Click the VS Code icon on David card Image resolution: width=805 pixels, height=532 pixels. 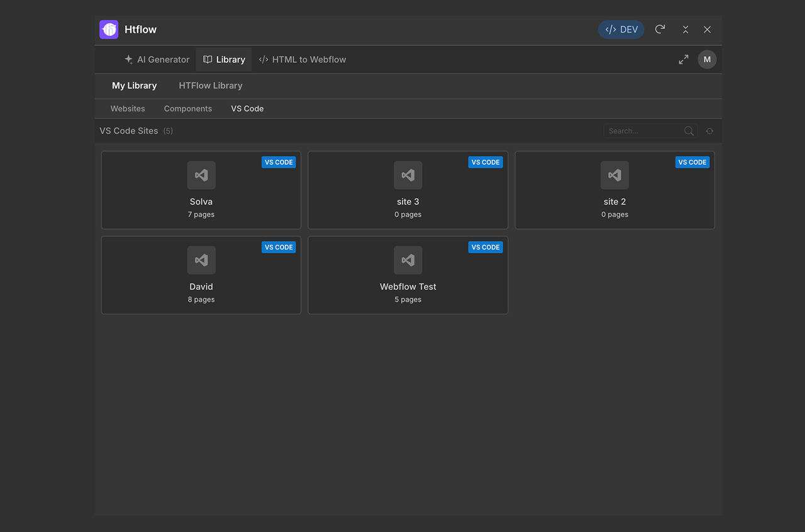pyautogui.click(x=201, y=260)
